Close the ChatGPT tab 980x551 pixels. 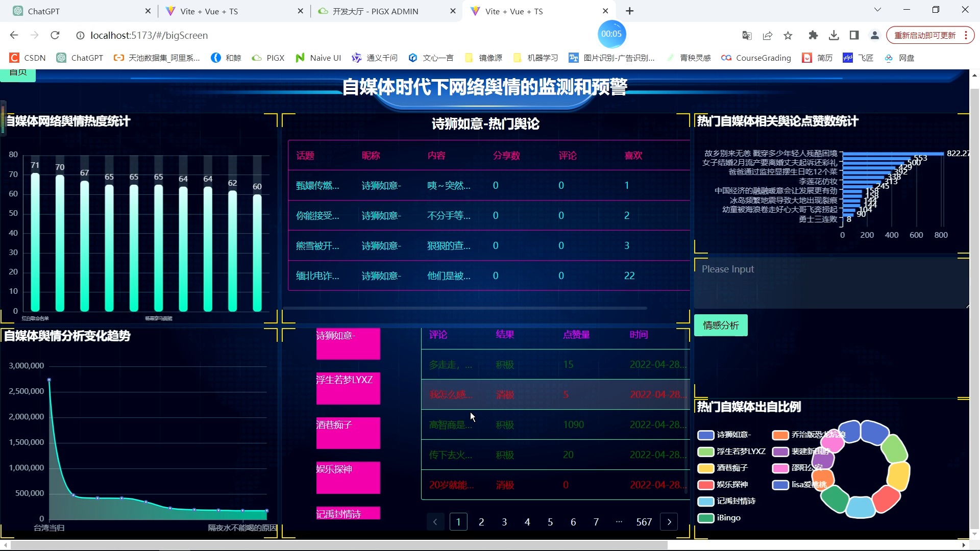tap(148, 11)
